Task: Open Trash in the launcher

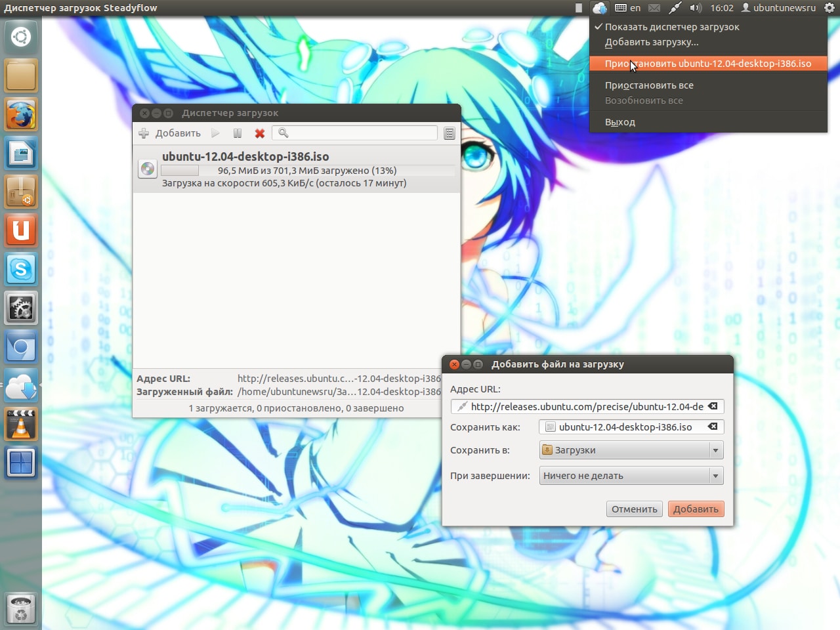Action: point(21,608)
